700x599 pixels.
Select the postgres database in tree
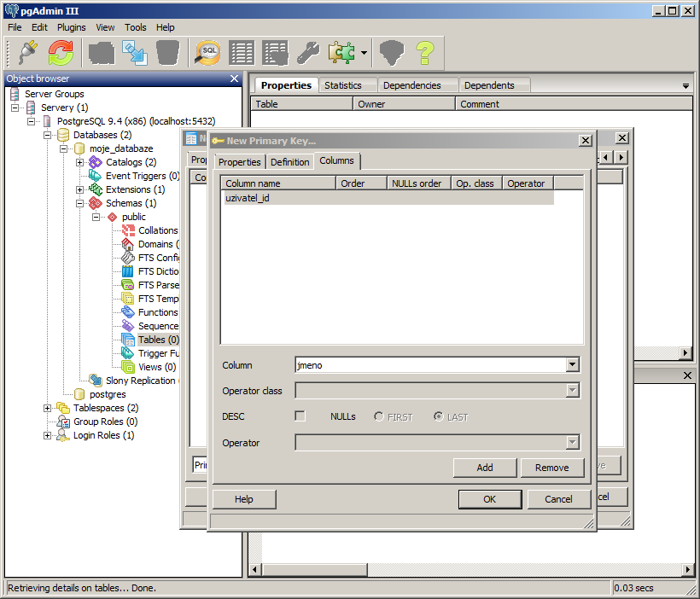pos(108,394)
